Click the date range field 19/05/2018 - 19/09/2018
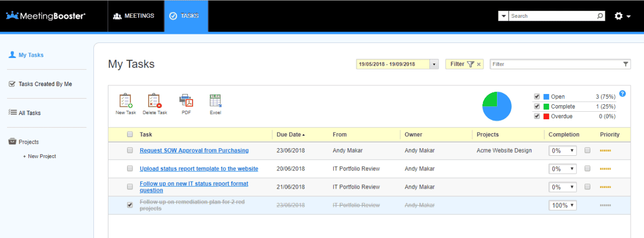The image size is (644, 238). pyautogui.click(x=393, y=64)
